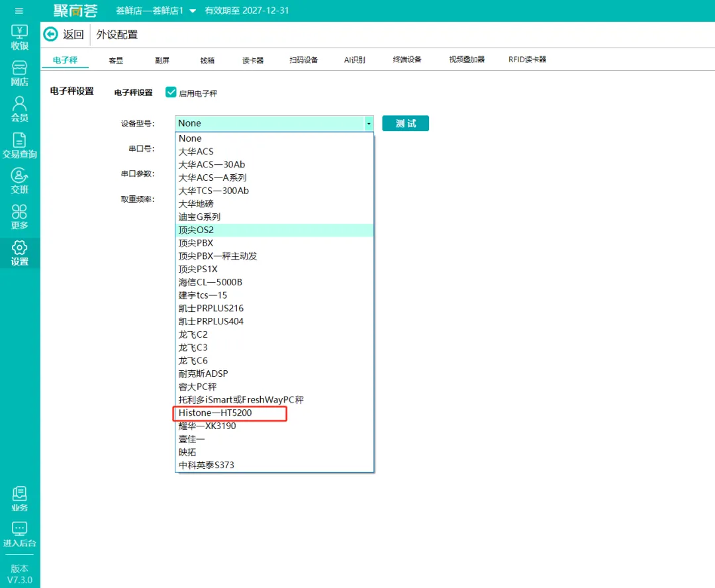Click the 返回 back arrow icon
The width and height of the screenshot is (715, 588).
click(50, 34)
